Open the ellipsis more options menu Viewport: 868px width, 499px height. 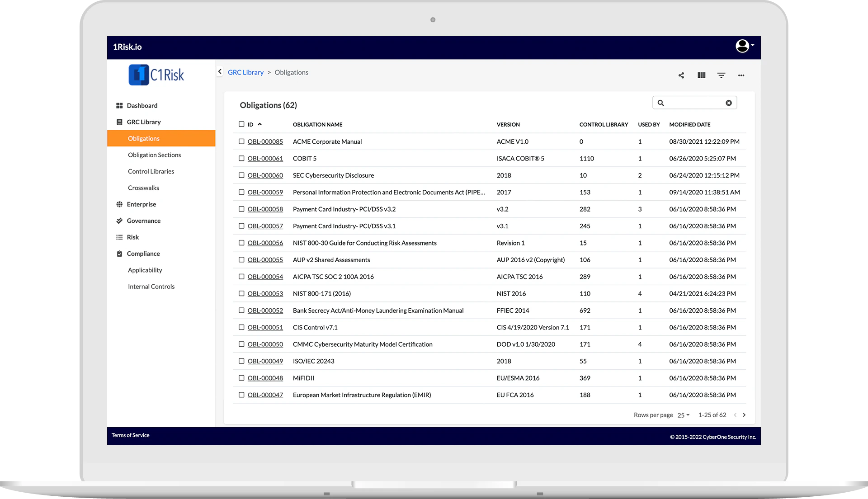[x=741, y=75]
